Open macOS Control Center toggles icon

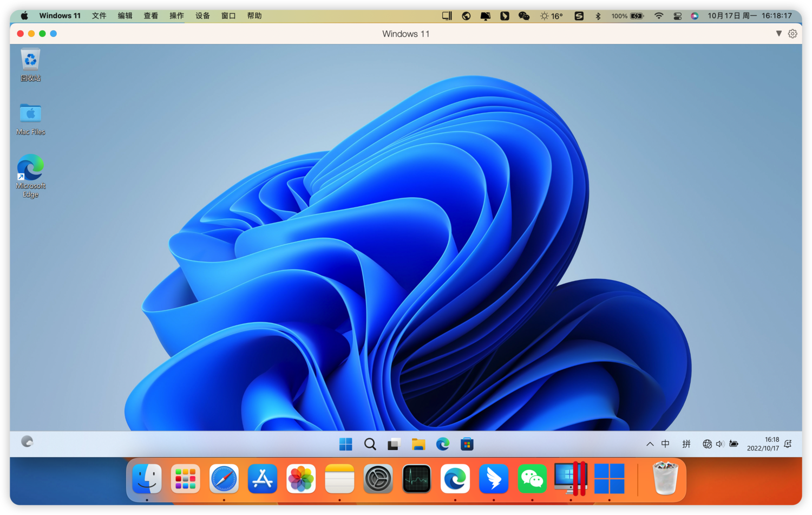click(x=677, y=16)
